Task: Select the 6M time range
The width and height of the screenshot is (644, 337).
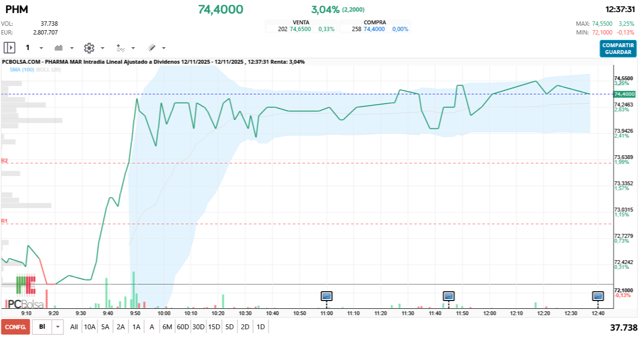Action: point(167,327)
